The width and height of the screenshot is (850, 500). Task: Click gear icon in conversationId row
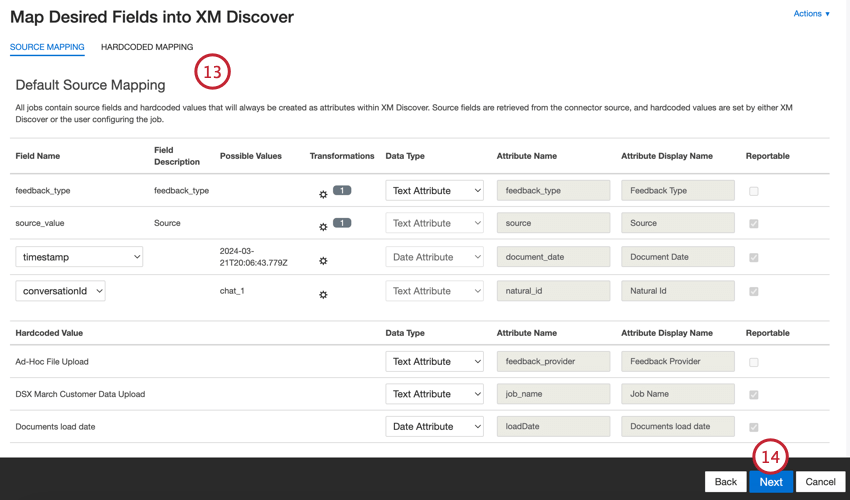tap(323, 295)
